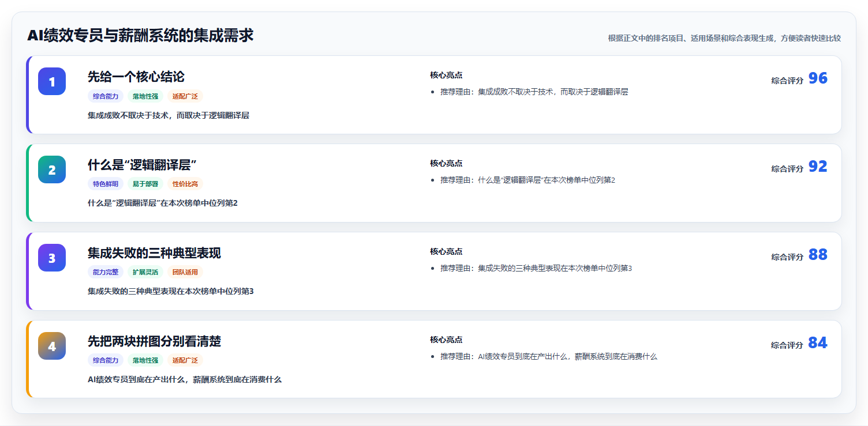868x426 pixels.
Task: Click bold description 集成成败不取决于技术 under rank 1 tags
Action: (x=169, y=116)
